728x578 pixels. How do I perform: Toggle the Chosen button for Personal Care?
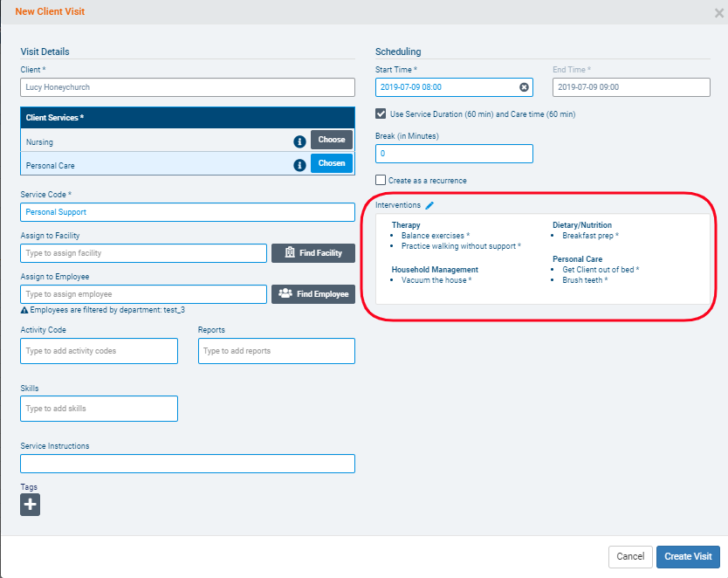pos(332,163)
